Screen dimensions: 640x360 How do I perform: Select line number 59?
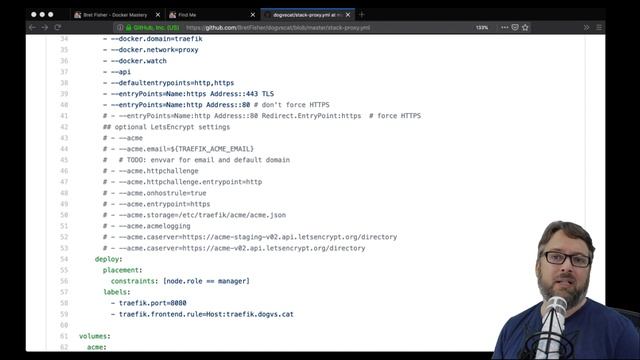pos(64,314)
